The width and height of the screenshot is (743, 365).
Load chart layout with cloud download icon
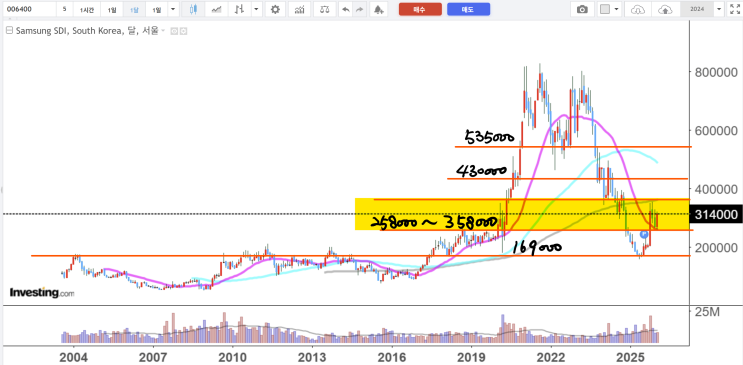638,9
